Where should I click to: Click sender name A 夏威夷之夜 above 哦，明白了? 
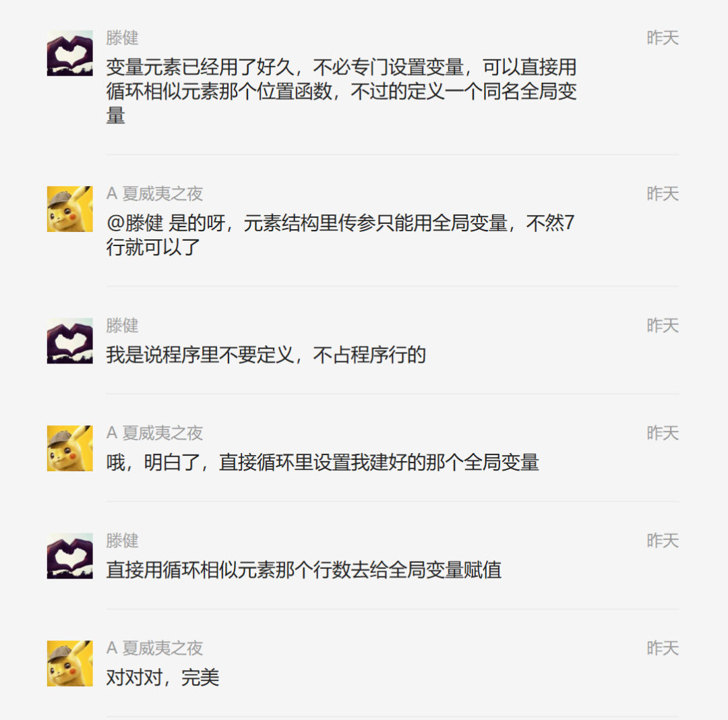[x=154, y=433]
